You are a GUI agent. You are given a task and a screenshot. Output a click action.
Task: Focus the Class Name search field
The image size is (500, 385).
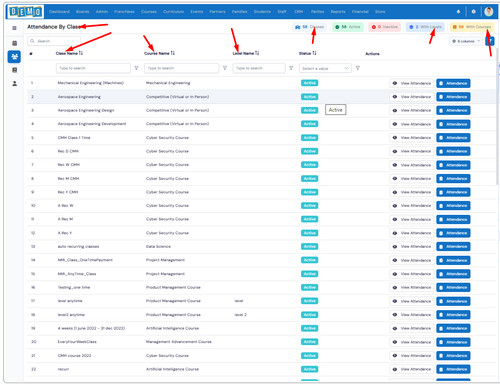point(93,68)
